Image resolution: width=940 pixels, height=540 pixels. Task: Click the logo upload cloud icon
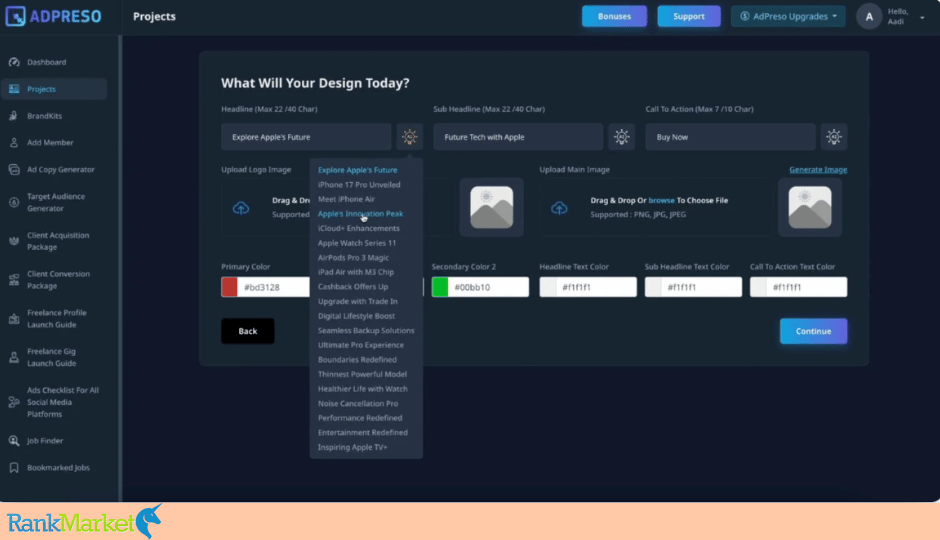coord(241,208)
